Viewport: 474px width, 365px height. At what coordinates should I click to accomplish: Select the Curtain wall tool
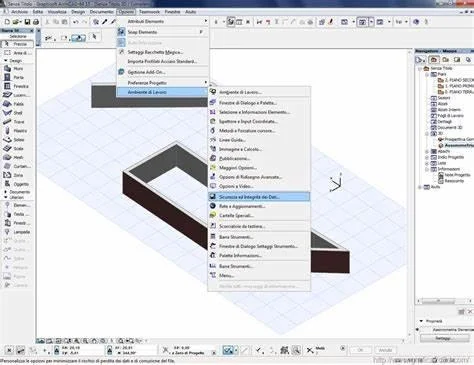click(x=17, y=166)
